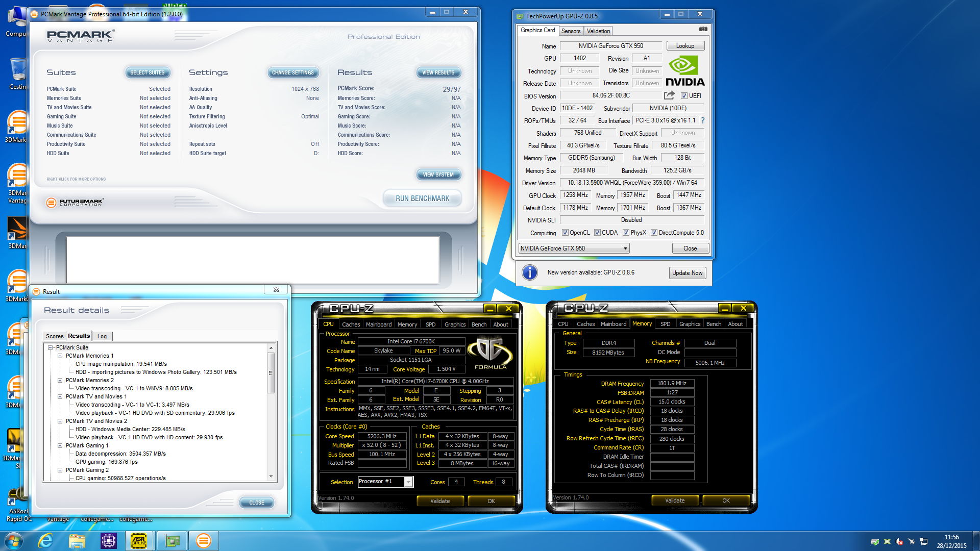Screen dimensions: 980x551
Task: Switch to ASRock CPU-Z taskbar icon
Action: point(139,541)
